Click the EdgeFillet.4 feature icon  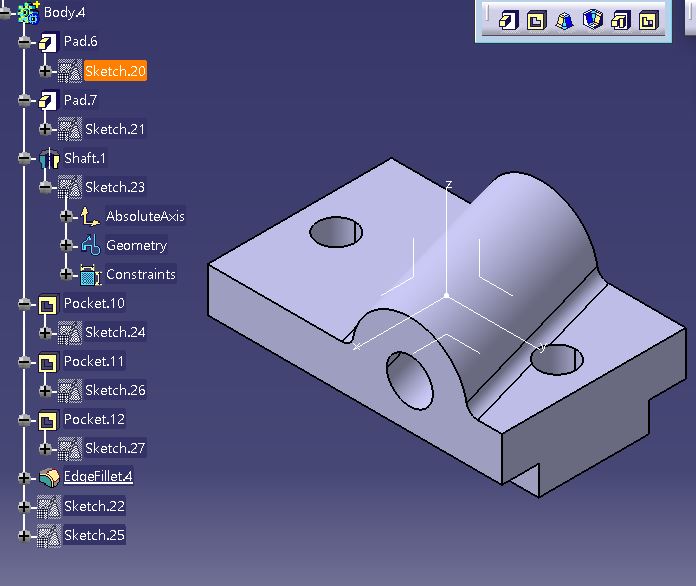pos(49,477)
